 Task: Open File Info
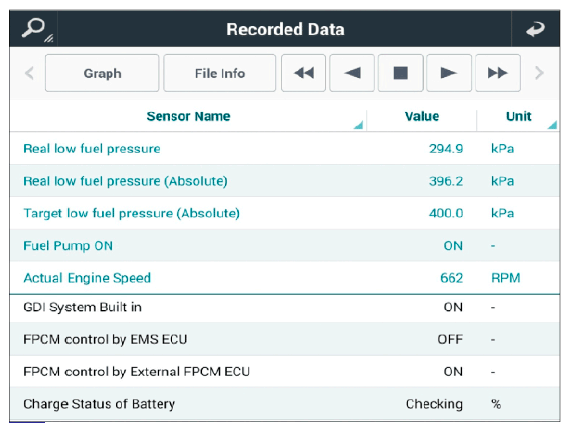[220, 73]
